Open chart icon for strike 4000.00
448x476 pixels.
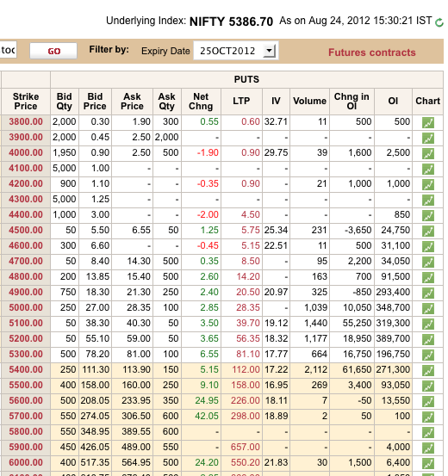pos(428,153)
